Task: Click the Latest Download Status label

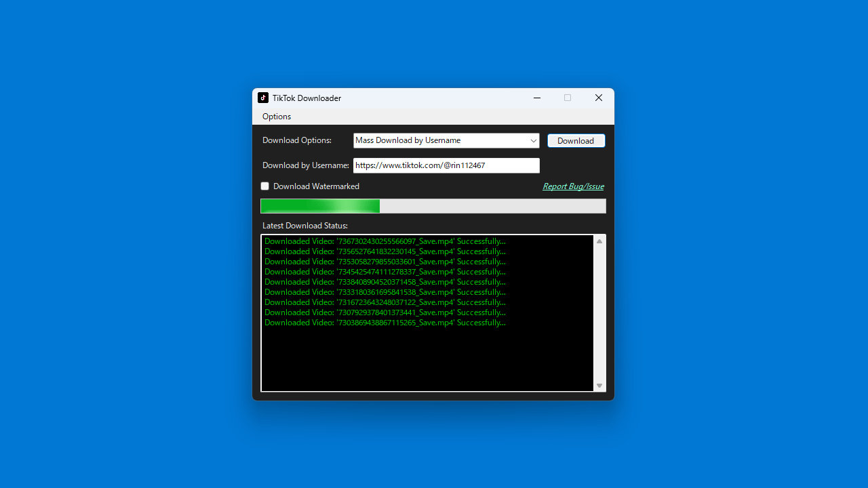Action: point(305,226)
